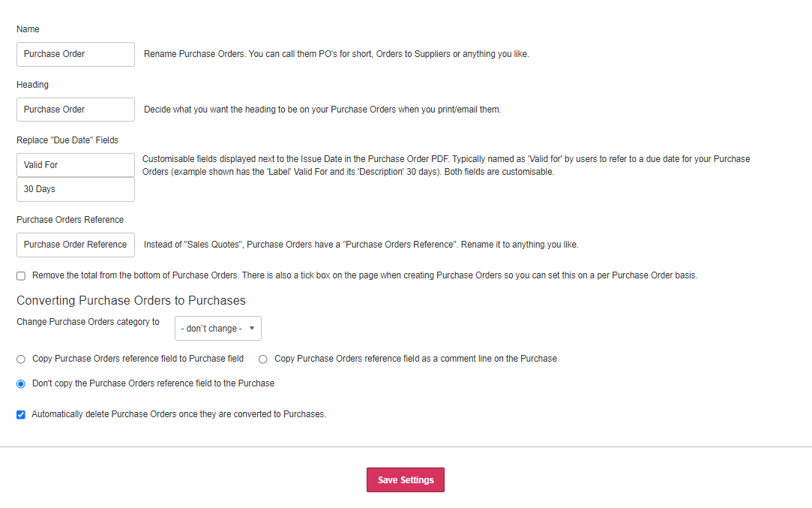
Task: Select don't copy the reference field option
Action: click(20, 383)
